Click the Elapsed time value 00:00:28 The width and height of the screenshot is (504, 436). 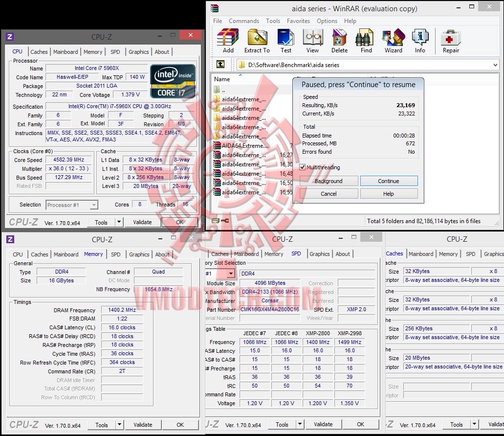404,136
